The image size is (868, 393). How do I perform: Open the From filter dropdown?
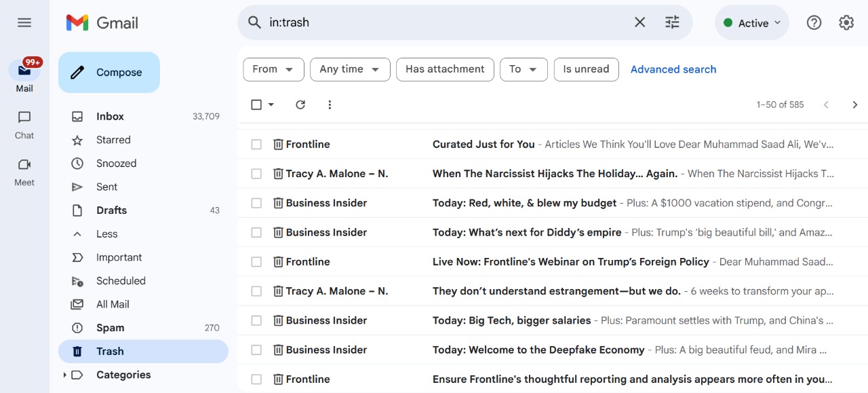pyautogui.click(x=273, y=69)
